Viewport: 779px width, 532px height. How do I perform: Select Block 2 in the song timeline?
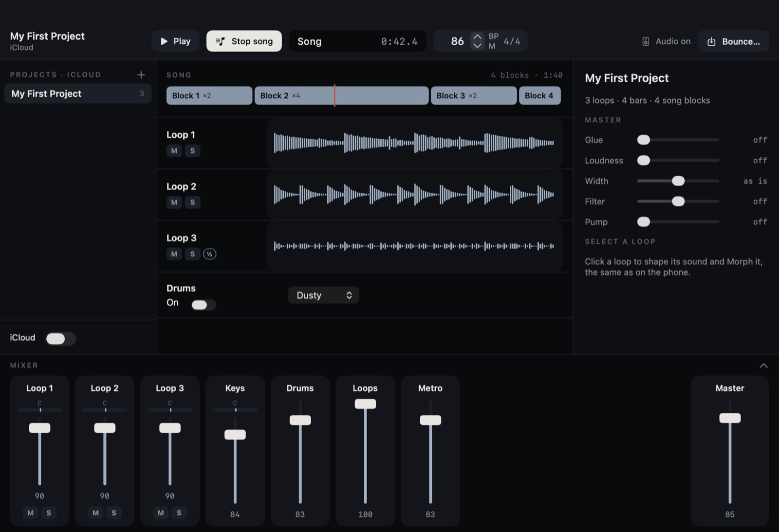(341, 95)
